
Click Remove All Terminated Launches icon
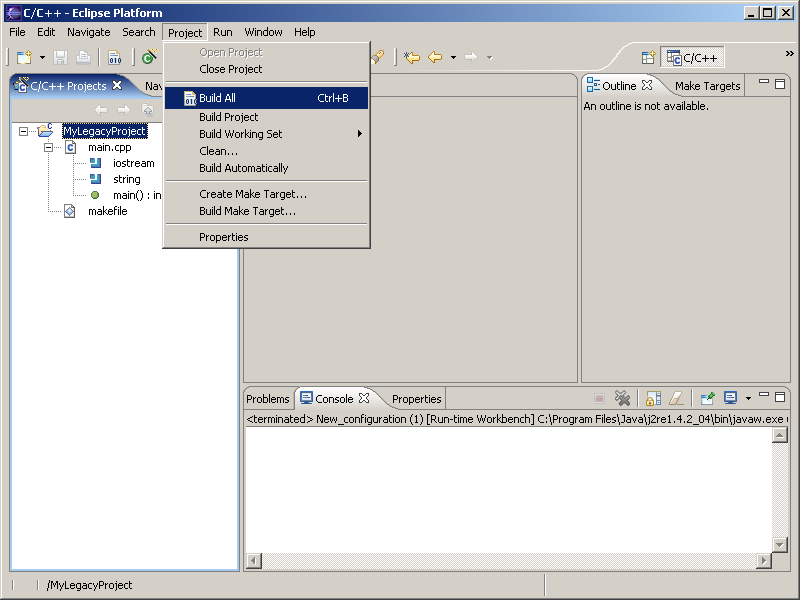click(x=622, y=398)
